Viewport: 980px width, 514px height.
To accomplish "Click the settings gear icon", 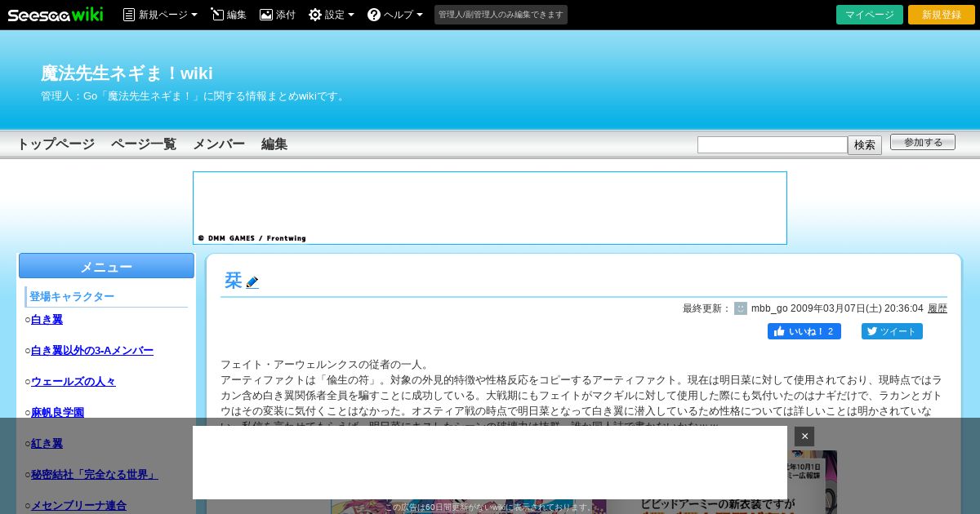I will tap(315, 15).
